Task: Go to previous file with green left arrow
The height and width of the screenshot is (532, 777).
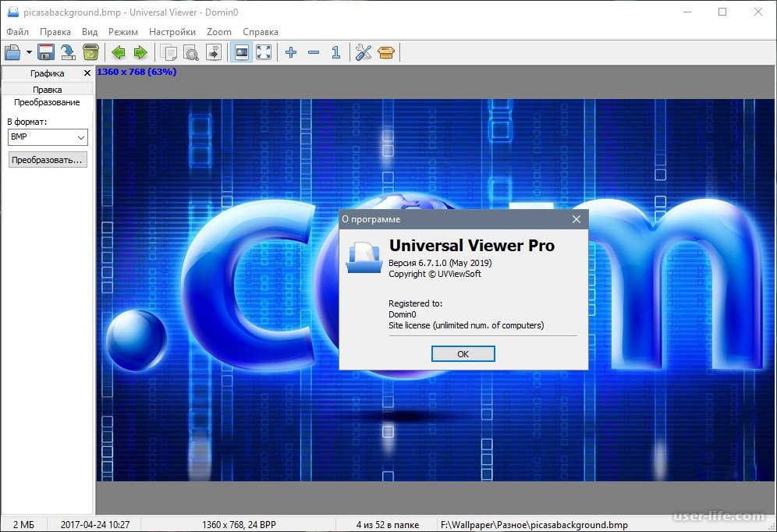Action: (x=118, y=52)
